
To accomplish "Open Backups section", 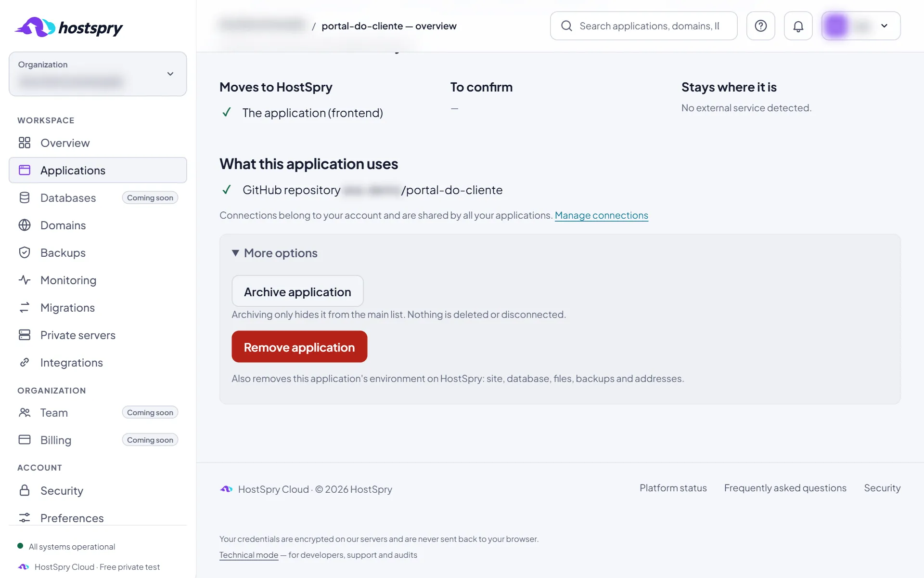I will (x=98, y=252).
